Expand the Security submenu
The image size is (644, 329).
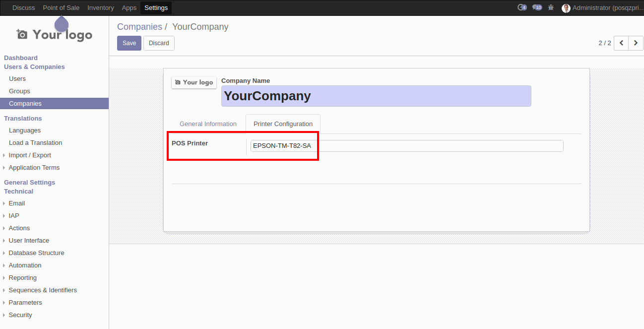point(20,315)
